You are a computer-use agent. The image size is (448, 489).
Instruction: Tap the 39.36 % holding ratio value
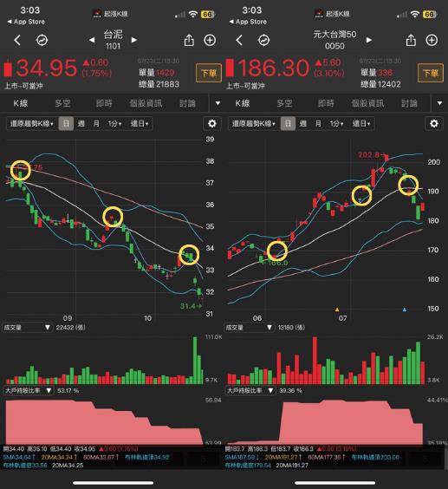(290, 390)
